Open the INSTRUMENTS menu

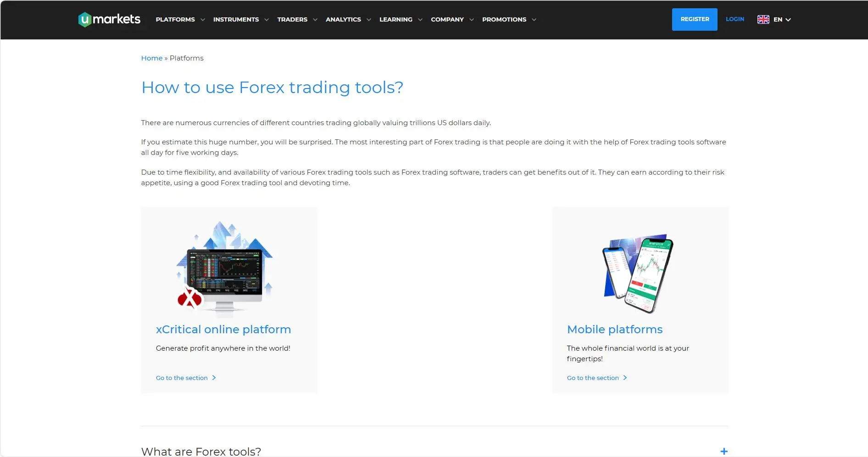(x=236, y=19)
